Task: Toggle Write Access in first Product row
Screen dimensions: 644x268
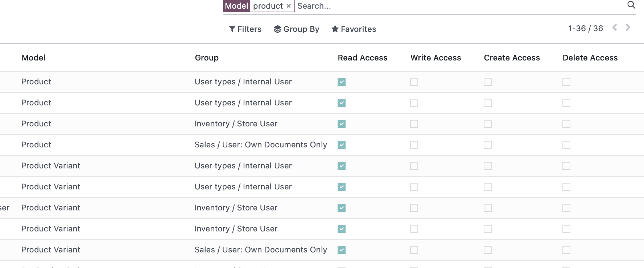Action: (414, 82)
